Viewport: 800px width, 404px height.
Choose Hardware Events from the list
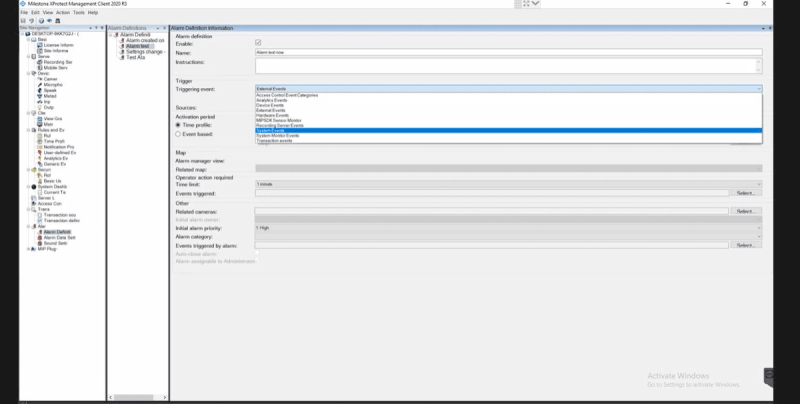(x=509, y=116)
